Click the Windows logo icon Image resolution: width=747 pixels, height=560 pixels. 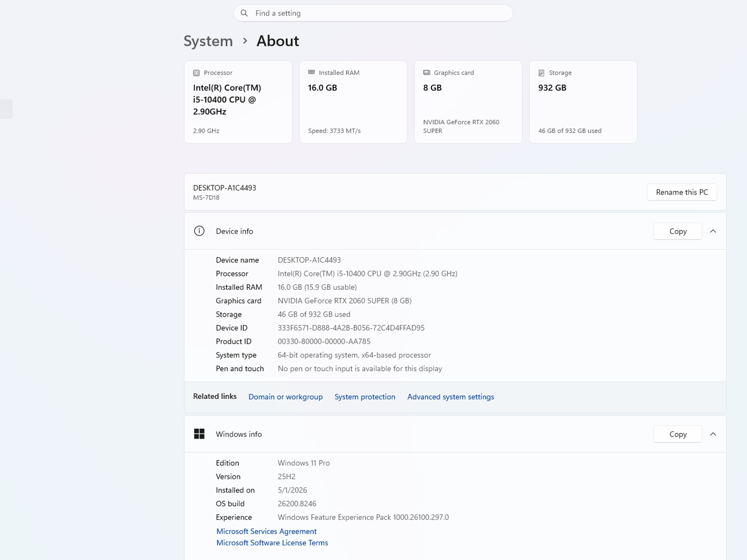[199, 434]
